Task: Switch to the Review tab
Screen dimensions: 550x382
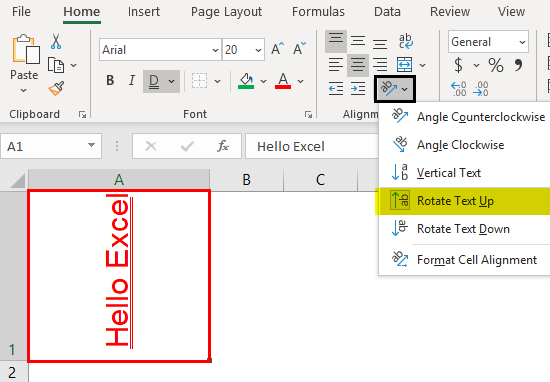Action: click(450, 12)
